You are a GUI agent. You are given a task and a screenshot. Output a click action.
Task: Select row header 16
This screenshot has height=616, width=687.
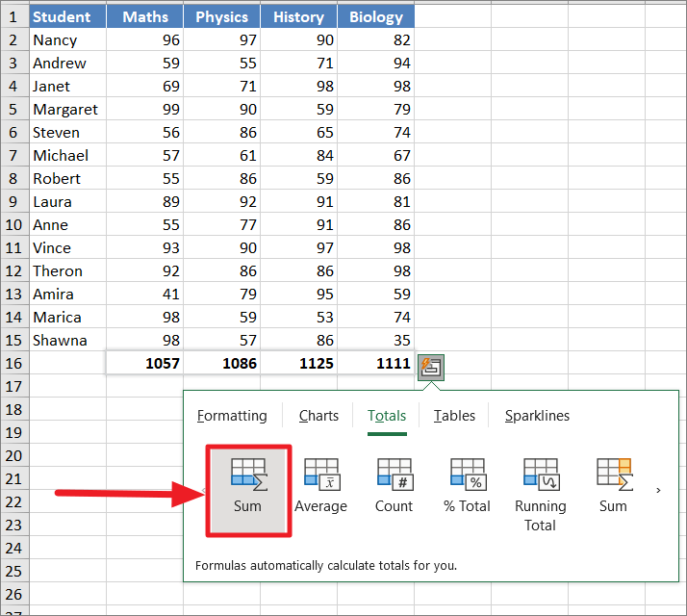pyautogui.click(x=14, y=363)
